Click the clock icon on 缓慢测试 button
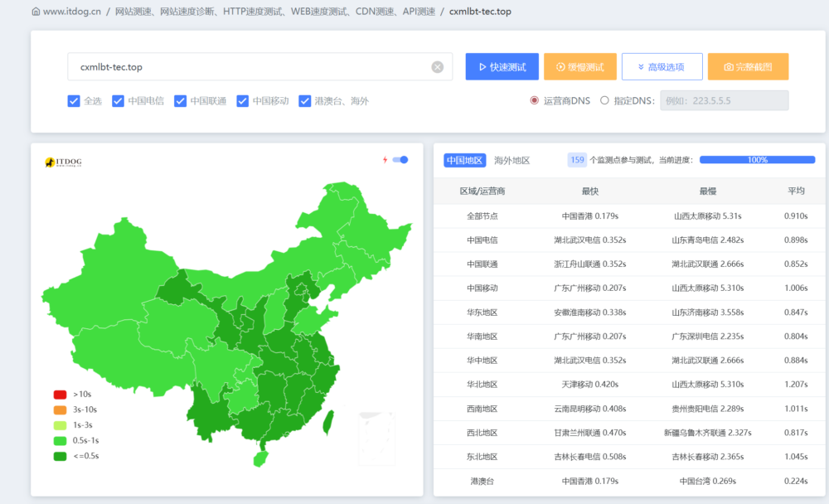Screen dimensions: 829x504 click(561, 67)
